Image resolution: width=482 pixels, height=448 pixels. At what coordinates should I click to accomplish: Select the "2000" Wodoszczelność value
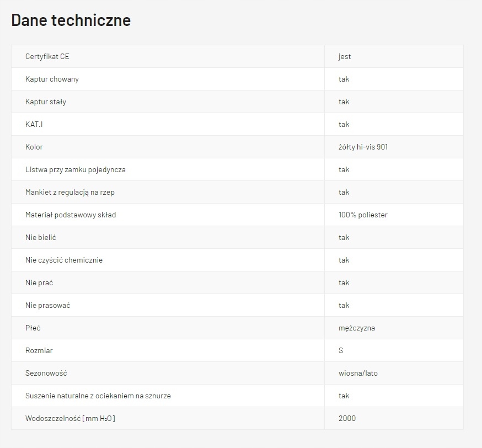[347, 418]
